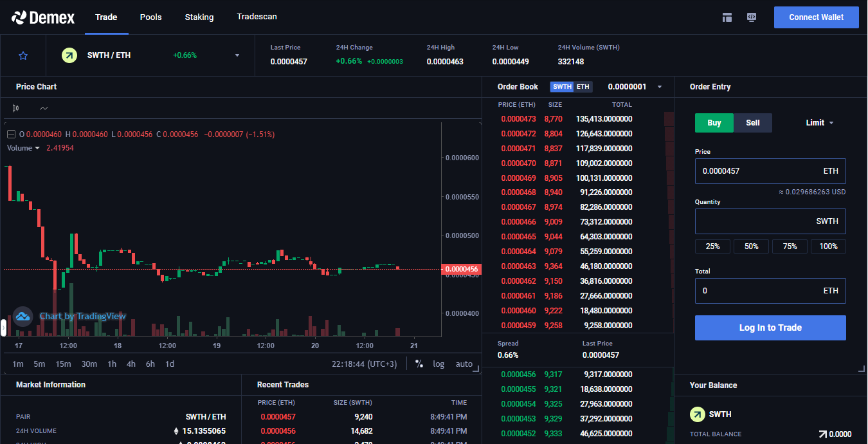Switch order book unit to ETH
Screen dimensions: 868x444
(583, 87)
